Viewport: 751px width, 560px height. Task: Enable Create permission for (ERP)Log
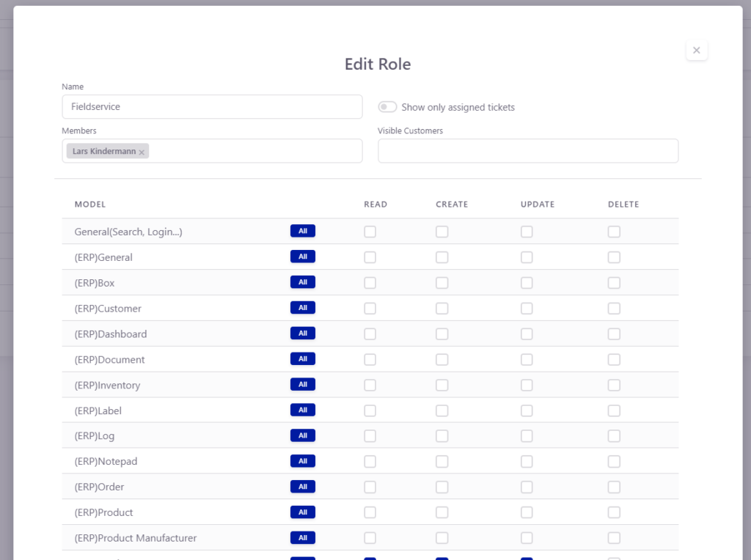click(x=442, y=436)
